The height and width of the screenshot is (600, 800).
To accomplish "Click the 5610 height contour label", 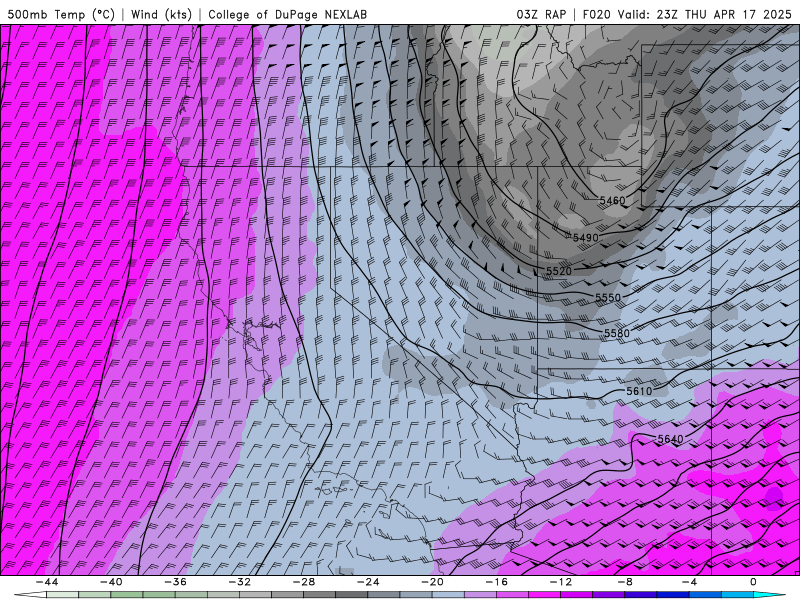I will pos(639,391).
